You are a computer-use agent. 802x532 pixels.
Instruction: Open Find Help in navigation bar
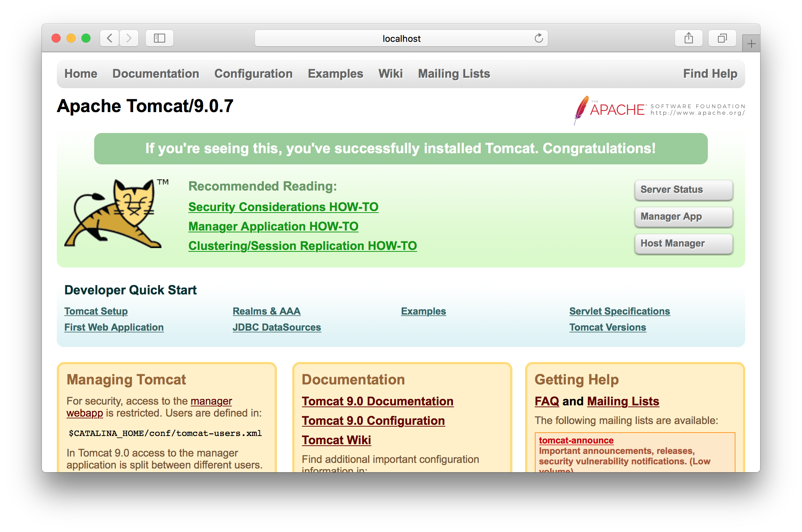(710, 74)
